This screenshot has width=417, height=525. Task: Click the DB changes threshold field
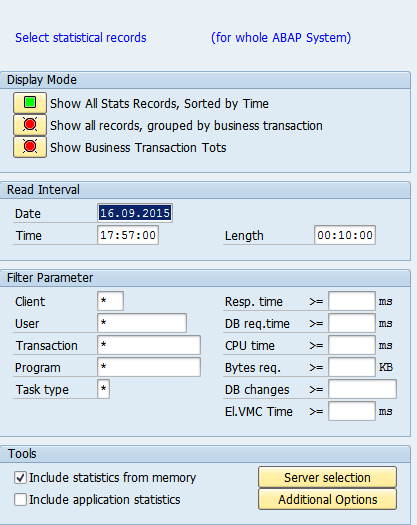click(362, 389)
